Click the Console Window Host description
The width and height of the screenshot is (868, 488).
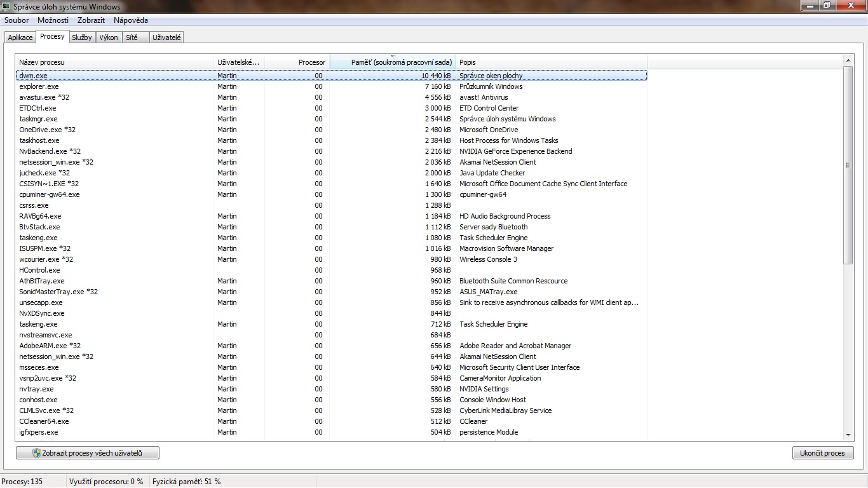[x=493, y=400]
